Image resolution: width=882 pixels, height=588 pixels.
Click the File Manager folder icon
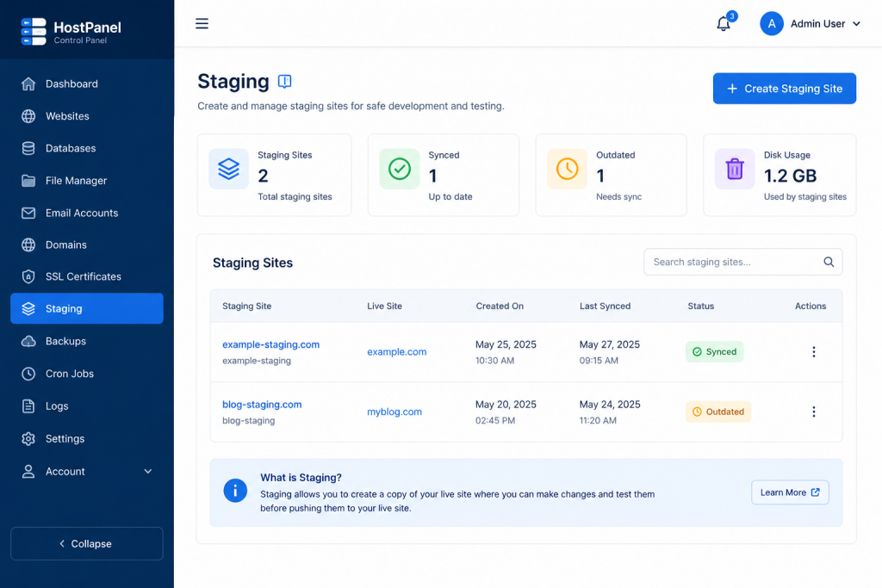click(x=28, y=181)
